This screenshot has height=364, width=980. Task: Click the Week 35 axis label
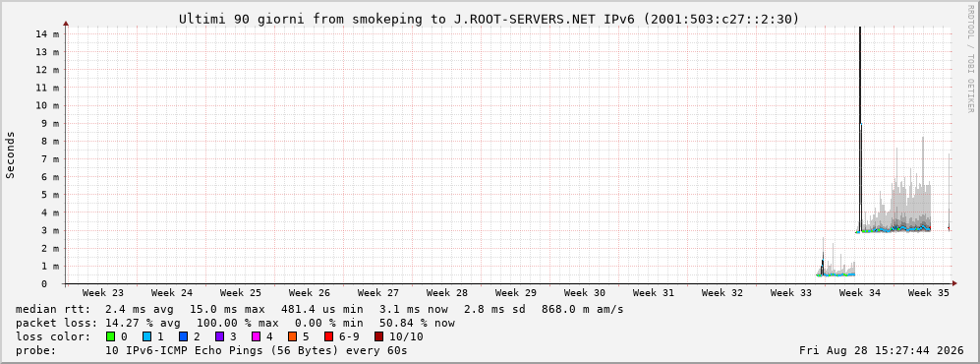click(x=928, y=293)
